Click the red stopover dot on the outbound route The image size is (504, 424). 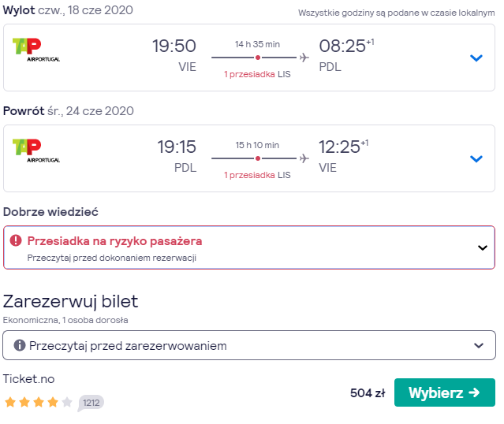258,58
